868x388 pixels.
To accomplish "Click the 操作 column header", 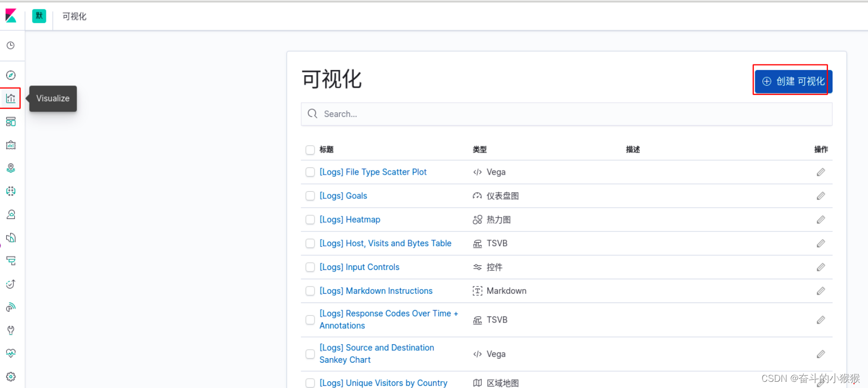I will (821, 149).
